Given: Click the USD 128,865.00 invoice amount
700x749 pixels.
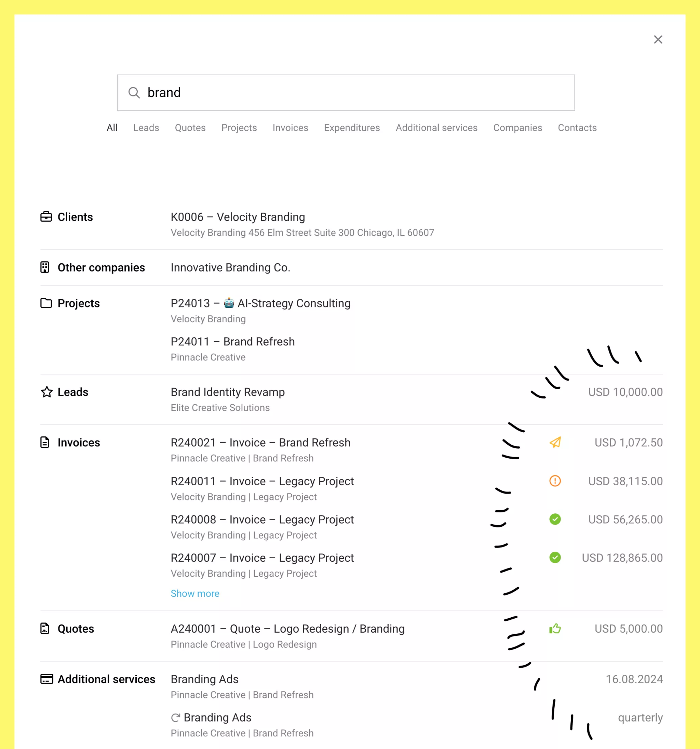Looking at the screenshot, I should point(622,557).
